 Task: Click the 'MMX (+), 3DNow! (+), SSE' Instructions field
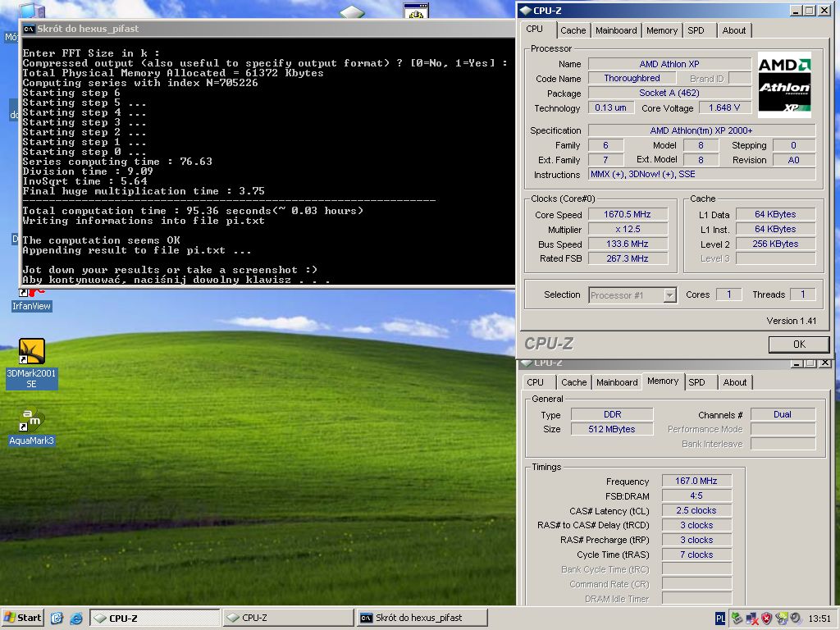click(701, 174)
